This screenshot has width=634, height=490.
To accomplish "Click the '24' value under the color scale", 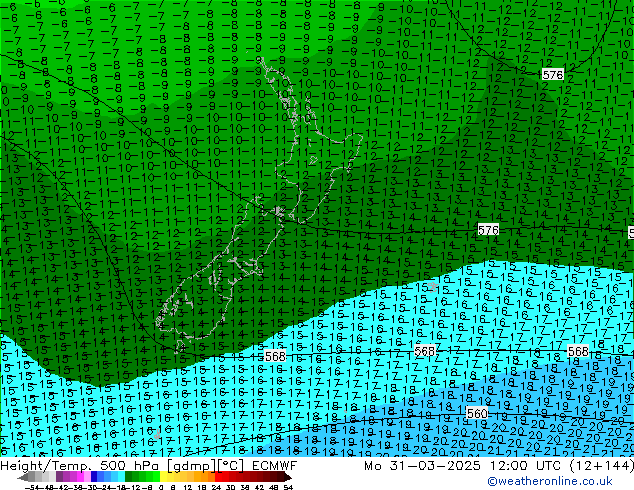I will point(216,487).
